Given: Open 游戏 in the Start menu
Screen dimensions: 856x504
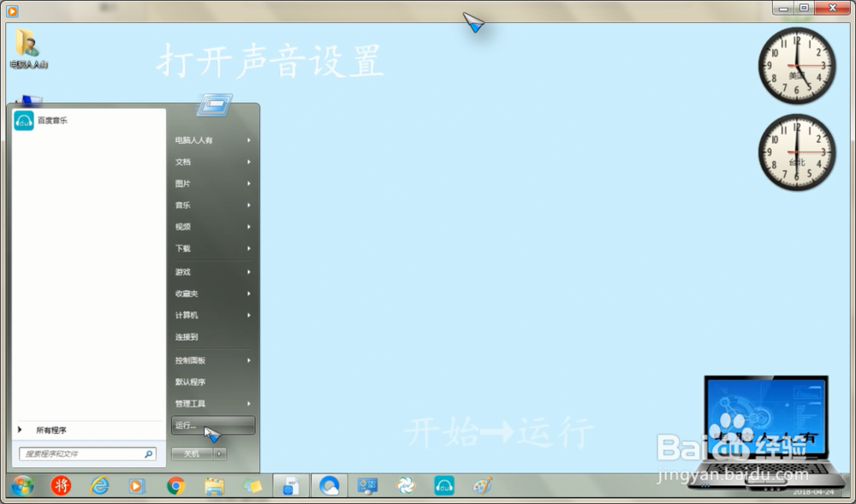Looking at the screenshot, I should click(x=213, y=272).
